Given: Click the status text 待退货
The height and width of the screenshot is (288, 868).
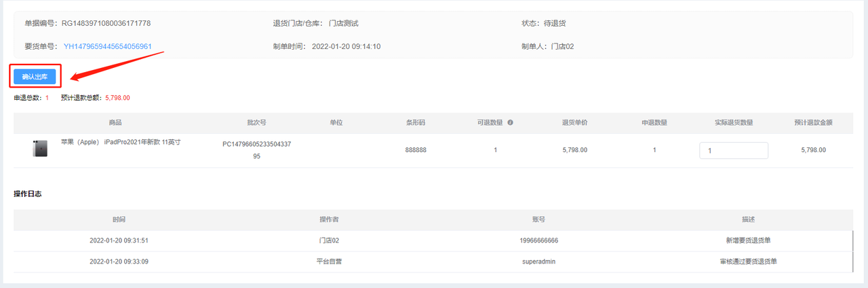Looking at the screenshot, I should click(555, 23).
